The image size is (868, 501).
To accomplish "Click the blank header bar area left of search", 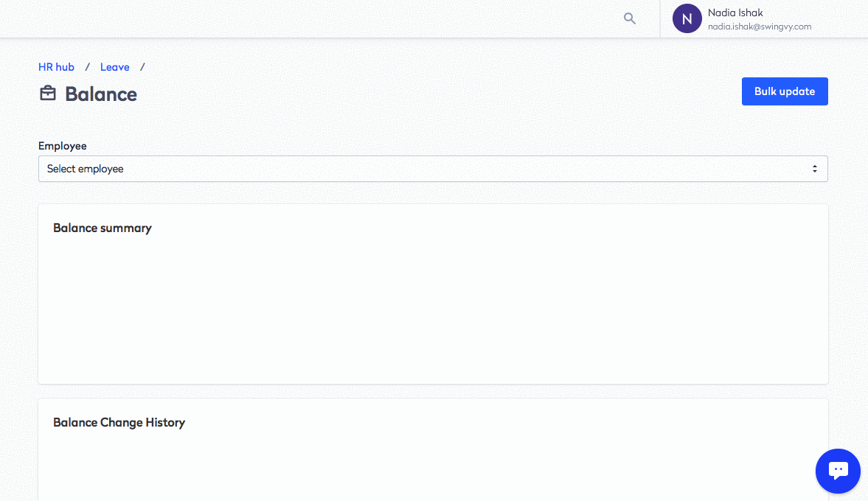I will (305, 19).
